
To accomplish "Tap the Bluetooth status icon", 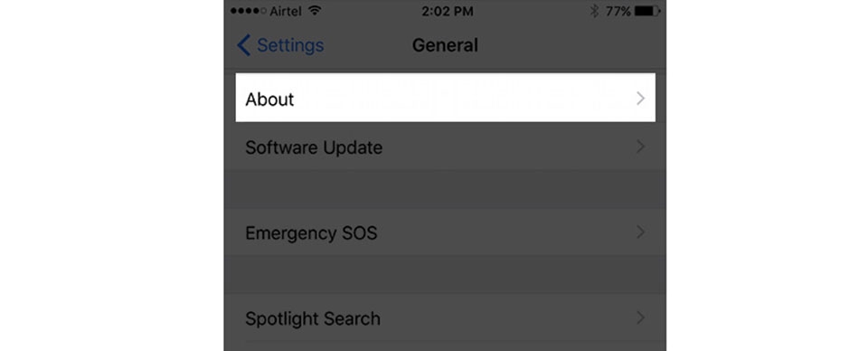I will tap(594, 11).
